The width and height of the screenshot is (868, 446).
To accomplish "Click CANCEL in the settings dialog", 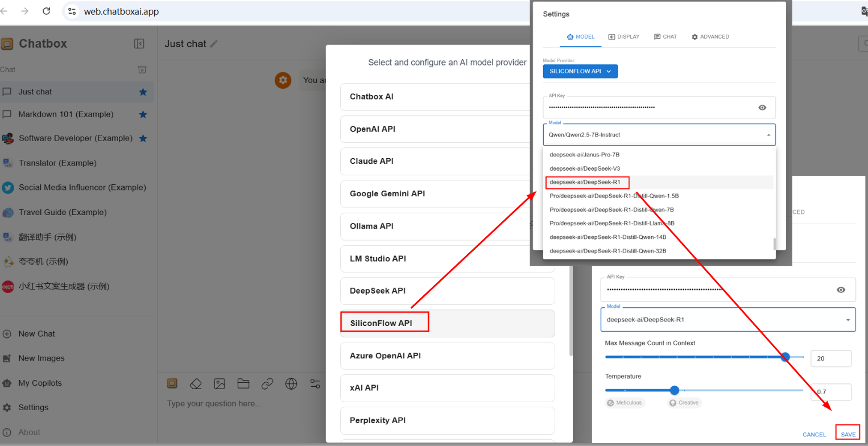I will [814, 434].
